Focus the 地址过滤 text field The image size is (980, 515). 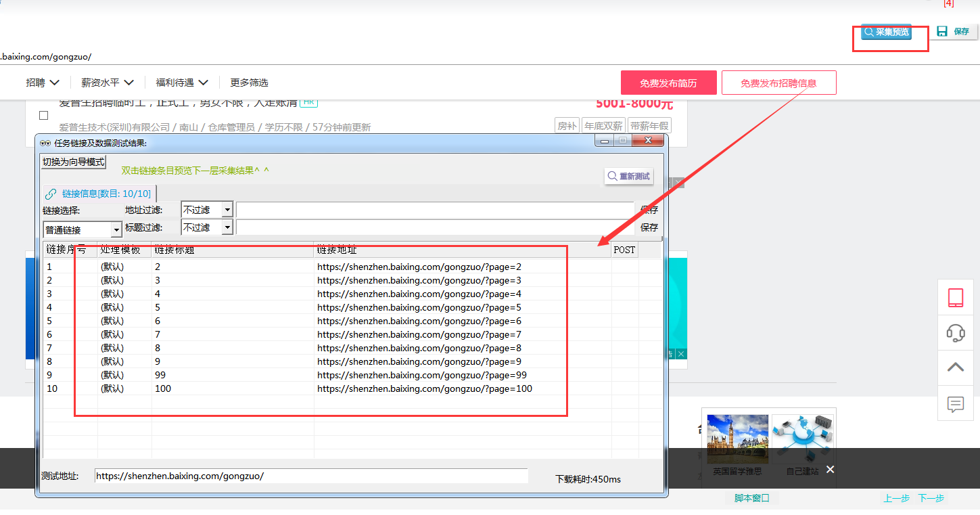click(436, 210)
